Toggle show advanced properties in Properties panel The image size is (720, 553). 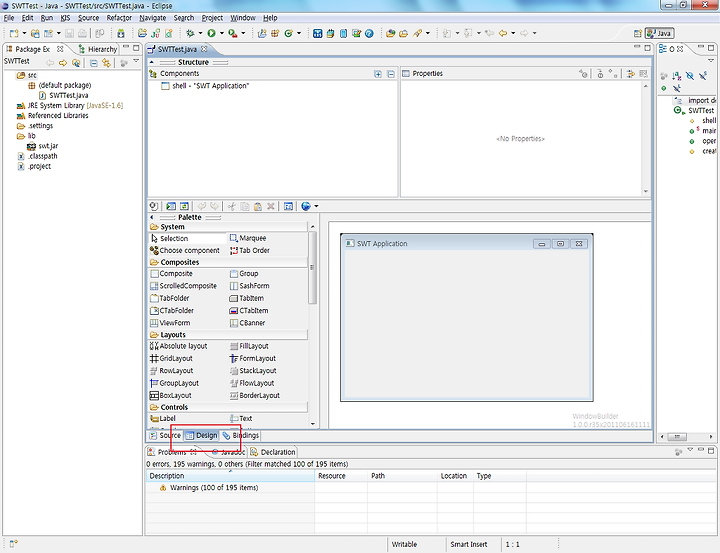tap(630, 73)
